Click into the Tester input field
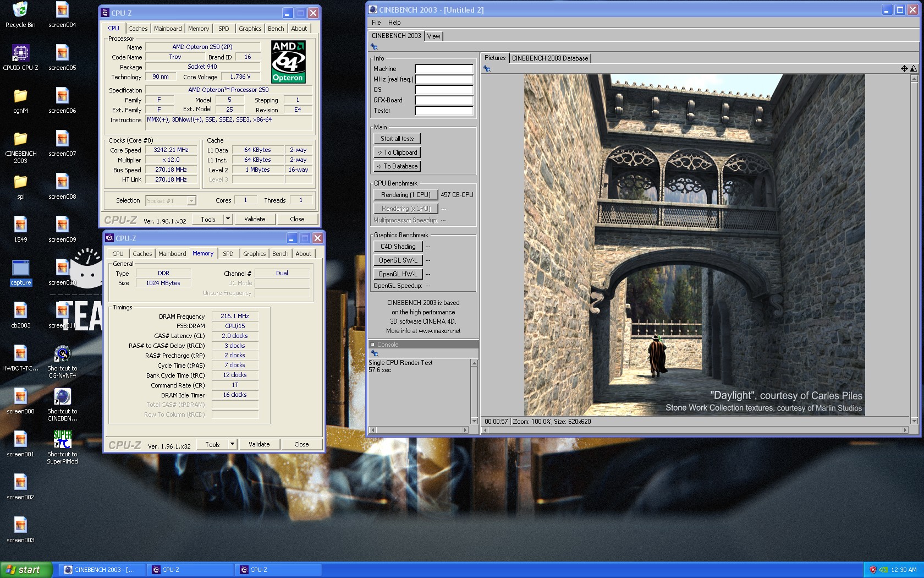 444,111
